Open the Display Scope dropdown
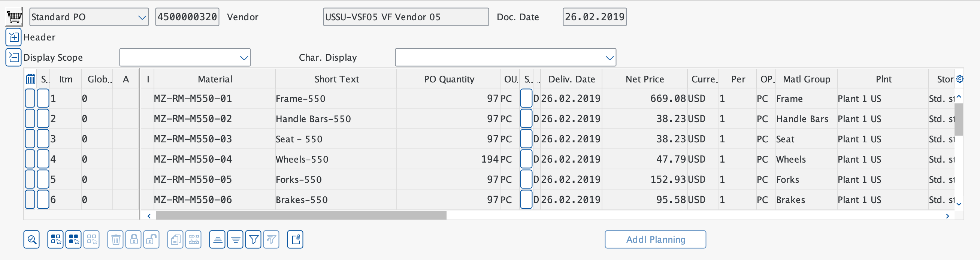This screenshot has height=260, width=980. tap(244, 58)
